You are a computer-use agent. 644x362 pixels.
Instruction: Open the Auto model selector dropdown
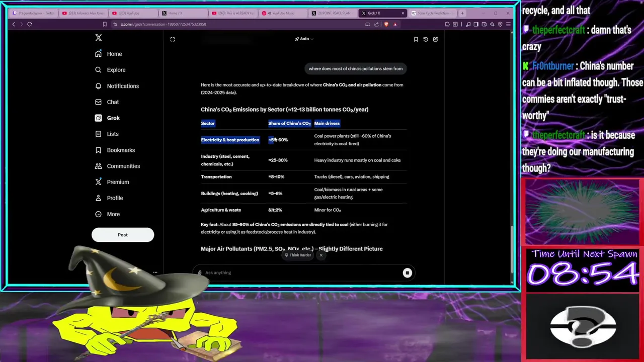pyautogui.click(x=304, y=39)
